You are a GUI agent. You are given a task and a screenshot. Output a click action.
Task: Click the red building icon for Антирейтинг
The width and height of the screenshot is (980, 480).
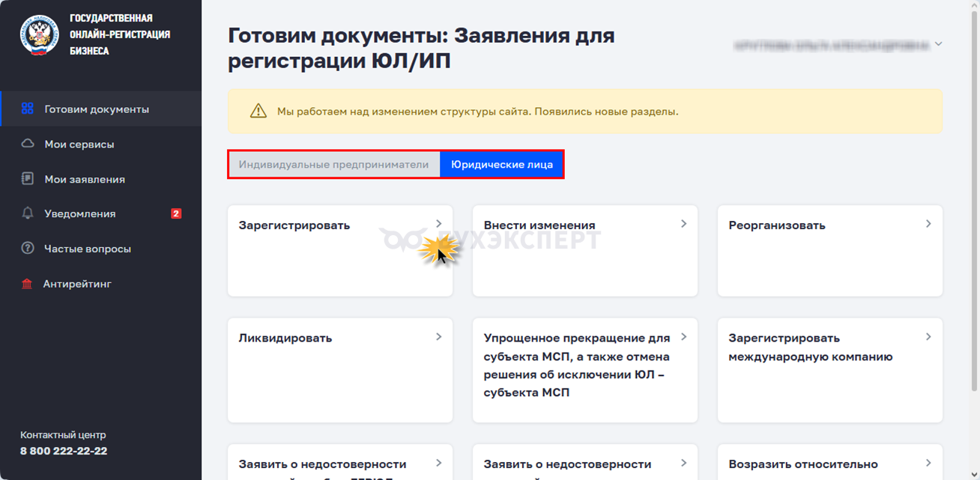[x=28, y=284]
